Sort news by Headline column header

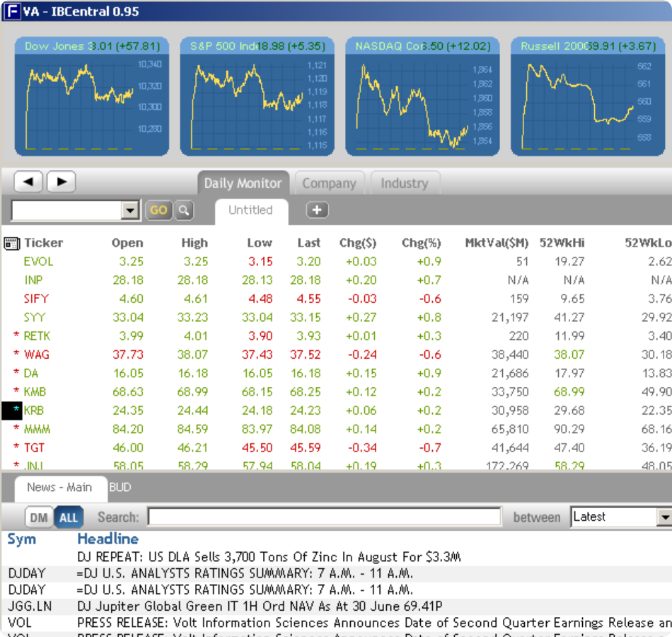tap(108, 539)
